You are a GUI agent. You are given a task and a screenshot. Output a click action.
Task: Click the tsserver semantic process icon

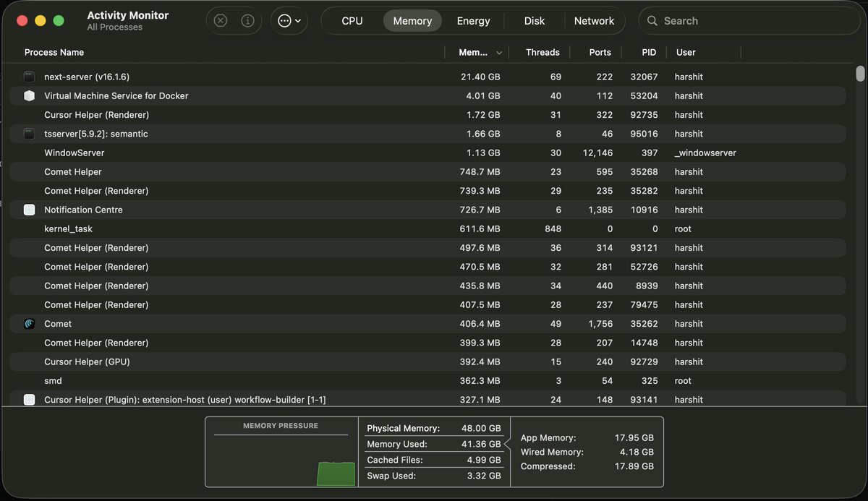pyautogui.click(x=29, y=134)
